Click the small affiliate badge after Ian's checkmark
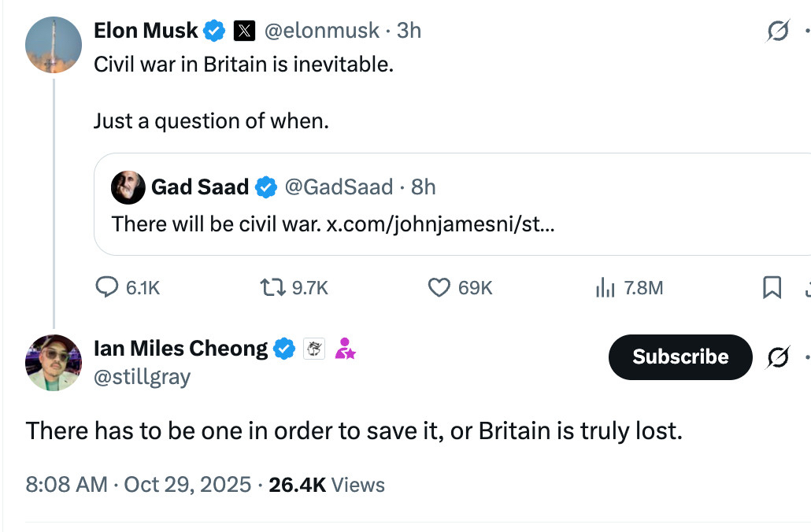 pyautogui.click(x=314, y=349)
